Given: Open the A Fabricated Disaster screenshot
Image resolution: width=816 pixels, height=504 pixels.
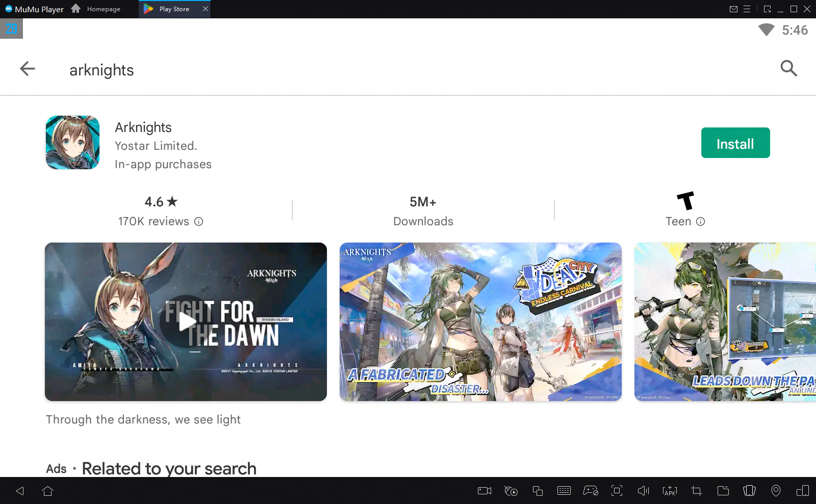Looking at the screenshot, I should coord(480,322).
